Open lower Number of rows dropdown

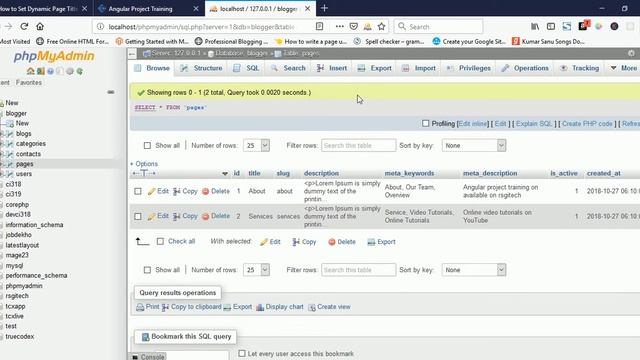(256, 270)
